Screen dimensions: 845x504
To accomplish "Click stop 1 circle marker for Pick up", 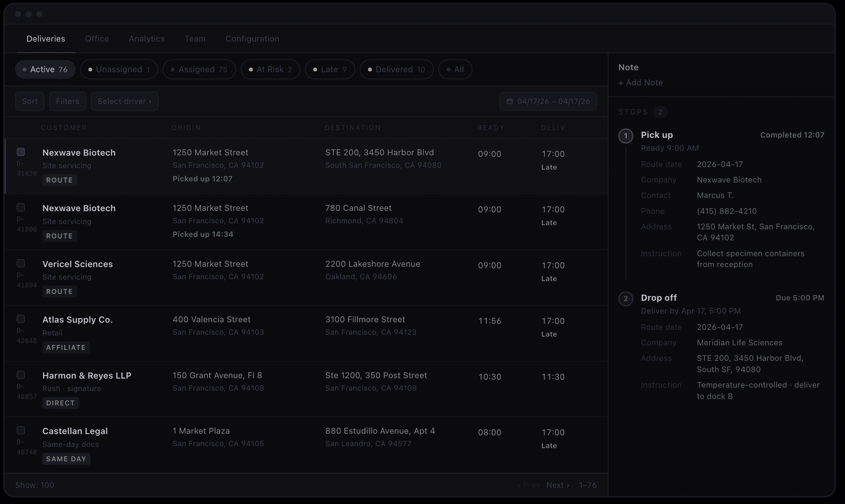I will click(625, 136).
